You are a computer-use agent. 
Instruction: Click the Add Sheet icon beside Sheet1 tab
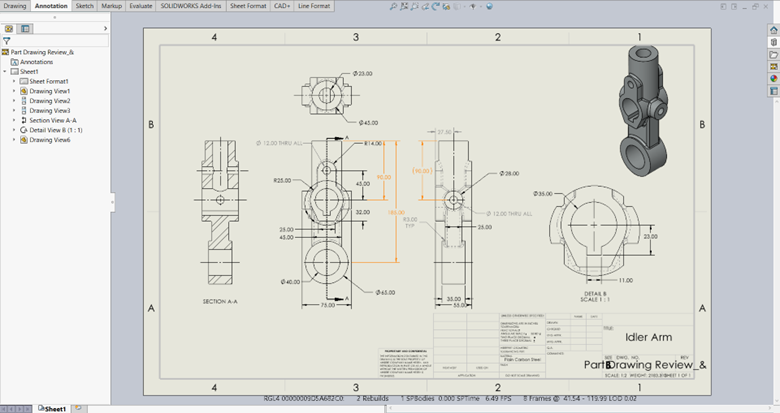pyautogui.click(x=78, y=409)
